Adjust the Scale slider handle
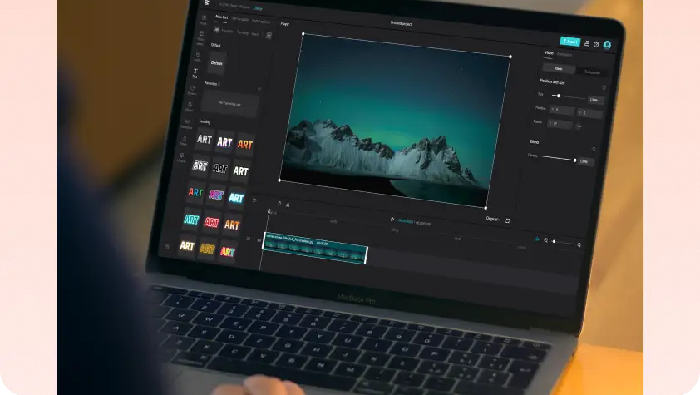Image resolution: width=700 pixels, height=395 pixels. coord(558,96)
